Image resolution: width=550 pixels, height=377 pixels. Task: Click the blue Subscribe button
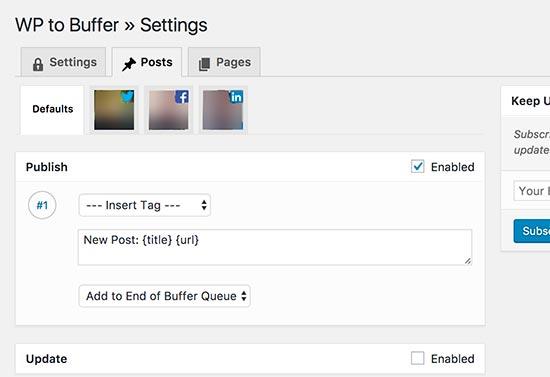532,231
